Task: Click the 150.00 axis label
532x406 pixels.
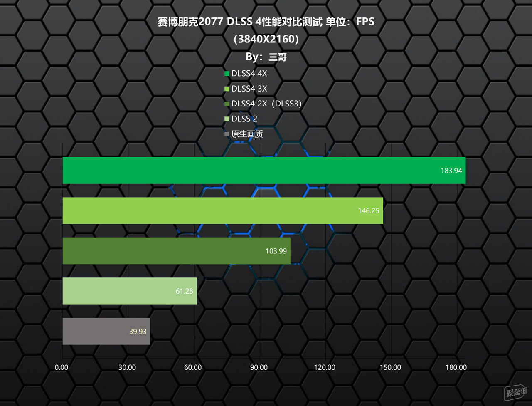Action: click(390, 367)
